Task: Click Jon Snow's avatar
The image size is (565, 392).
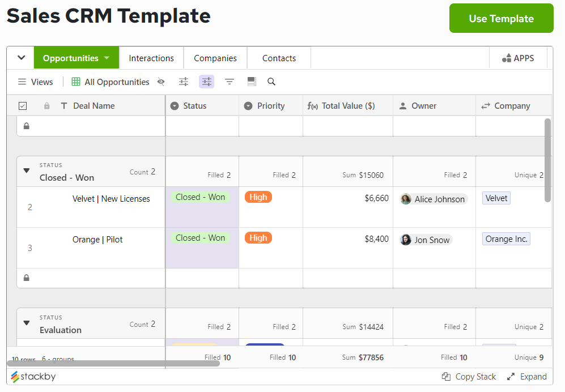Action: coord(406,240)
